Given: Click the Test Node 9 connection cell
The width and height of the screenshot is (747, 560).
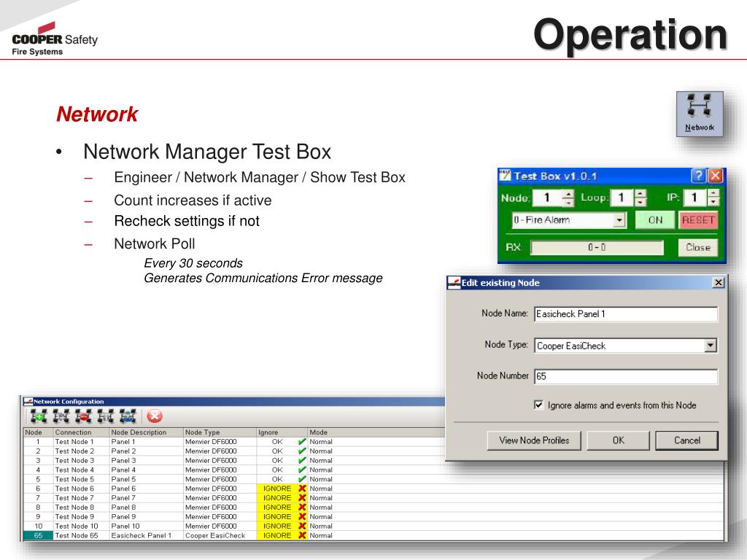Looking at the screenshot, I should pyautogui.click(x=81, y=517).
